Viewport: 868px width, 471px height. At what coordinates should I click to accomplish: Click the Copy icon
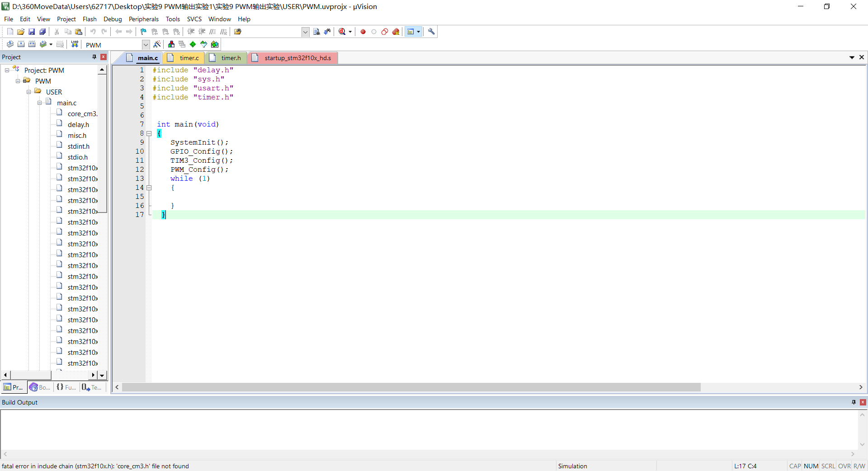coord(68,32)
